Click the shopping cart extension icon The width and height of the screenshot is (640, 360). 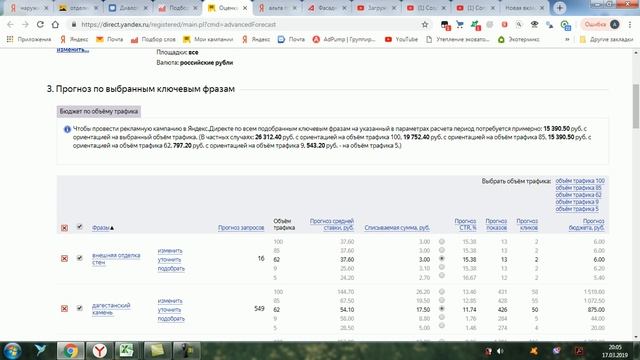(x=460, y=24)
